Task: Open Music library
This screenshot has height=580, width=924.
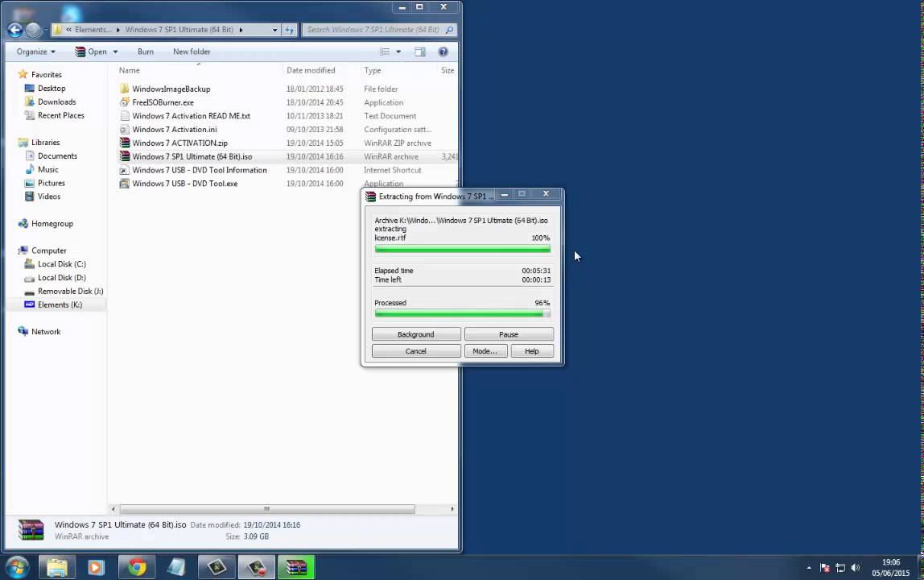Action: pyautogui.click(x=47, y=170)
